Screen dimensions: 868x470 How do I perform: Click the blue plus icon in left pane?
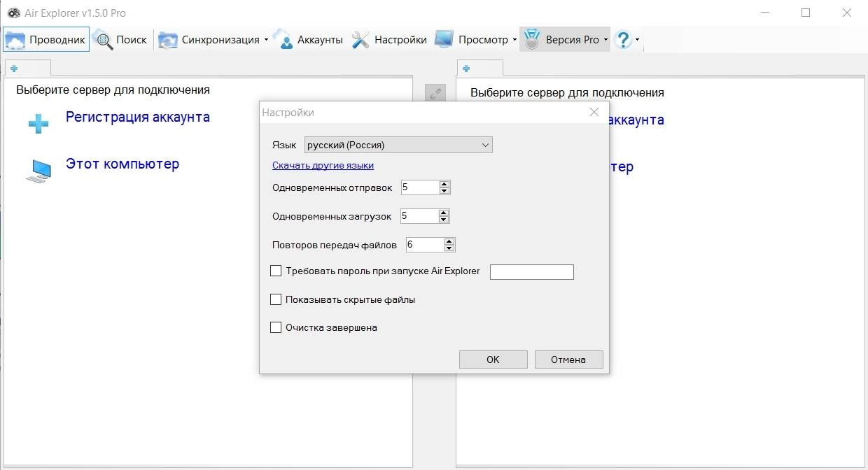(x=38, y=124)
